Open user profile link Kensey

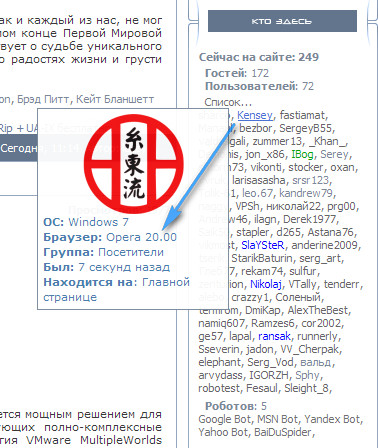255,115
